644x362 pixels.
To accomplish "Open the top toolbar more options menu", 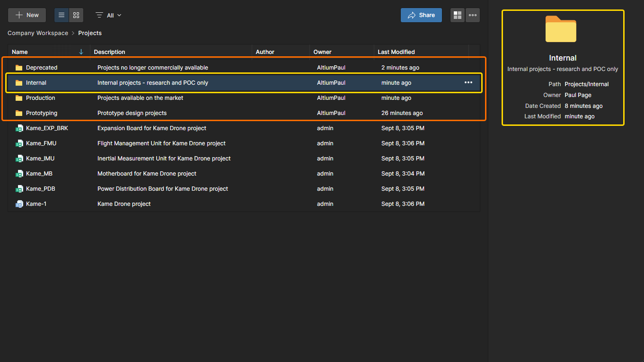I will coord(472,15).
